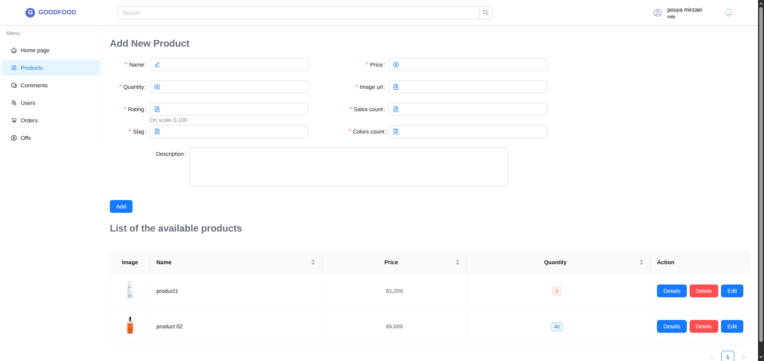The image size is (764, 361).
Task: Click the Offs dollar icon
Action: coord(14,138)
